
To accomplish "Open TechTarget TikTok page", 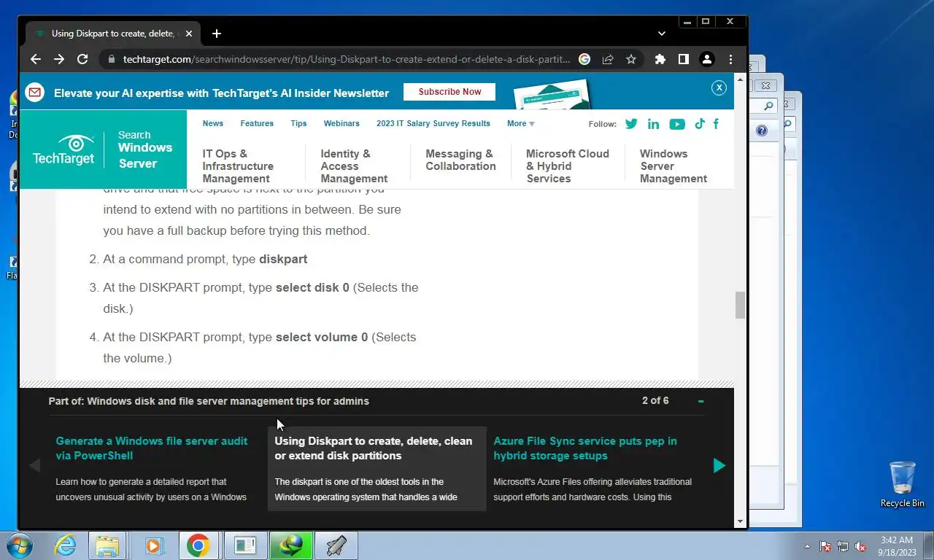I will (x=699, y=124).
